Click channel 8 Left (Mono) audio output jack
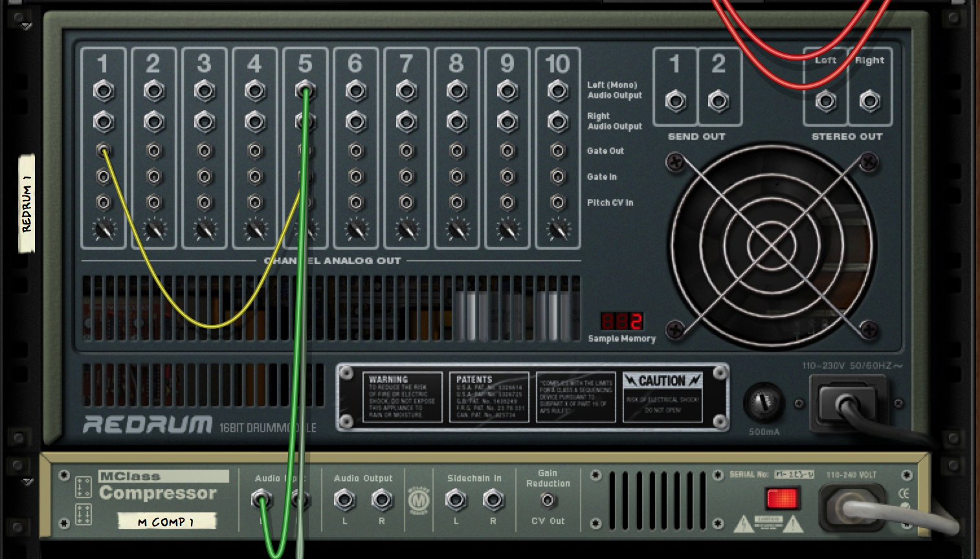 click(457, 91)
